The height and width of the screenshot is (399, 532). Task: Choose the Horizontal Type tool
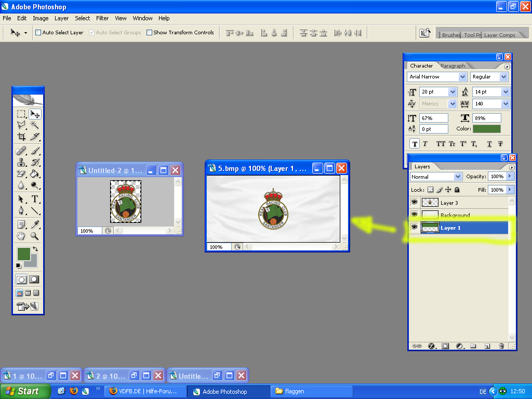pos(35,199)
